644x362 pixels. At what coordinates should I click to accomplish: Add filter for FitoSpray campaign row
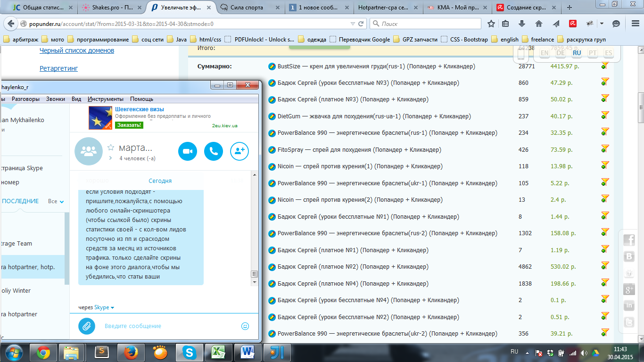tap(605, 149)
